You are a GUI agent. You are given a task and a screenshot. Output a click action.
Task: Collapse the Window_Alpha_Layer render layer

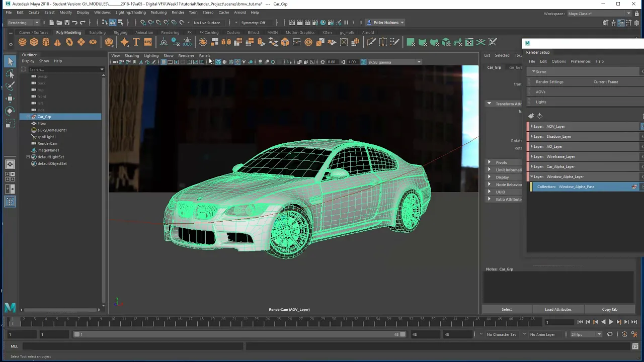coord(532,176)
